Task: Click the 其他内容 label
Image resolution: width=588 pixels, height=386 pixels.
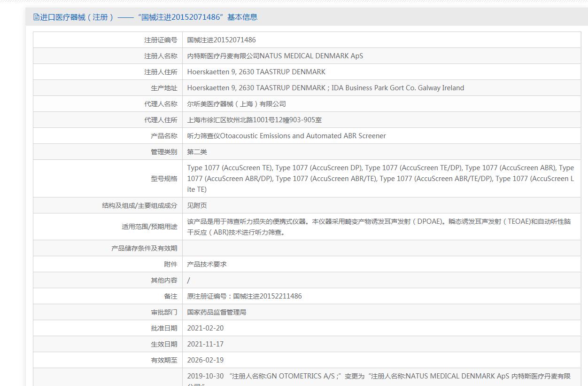Action: coord(164,280)
